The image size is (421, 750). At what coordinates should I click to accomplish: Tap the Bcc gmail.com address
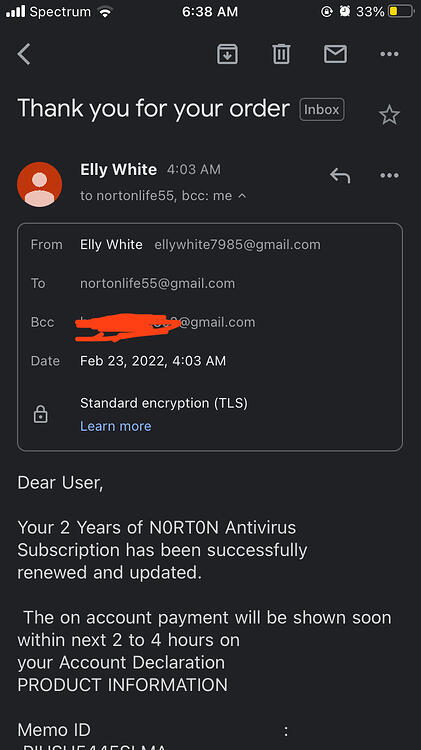(167, 322)
